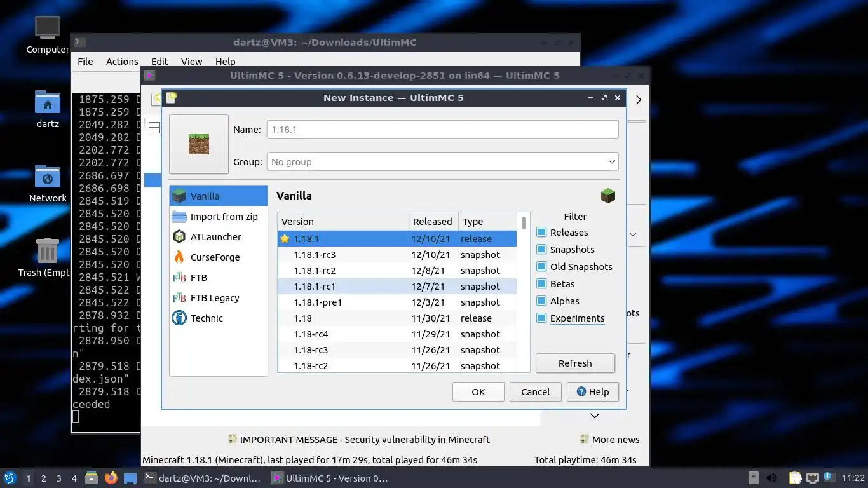Screen dimensions: 868x488
Task: Choose Import from zip in the sidebar
Action: [x=219, y=216]
